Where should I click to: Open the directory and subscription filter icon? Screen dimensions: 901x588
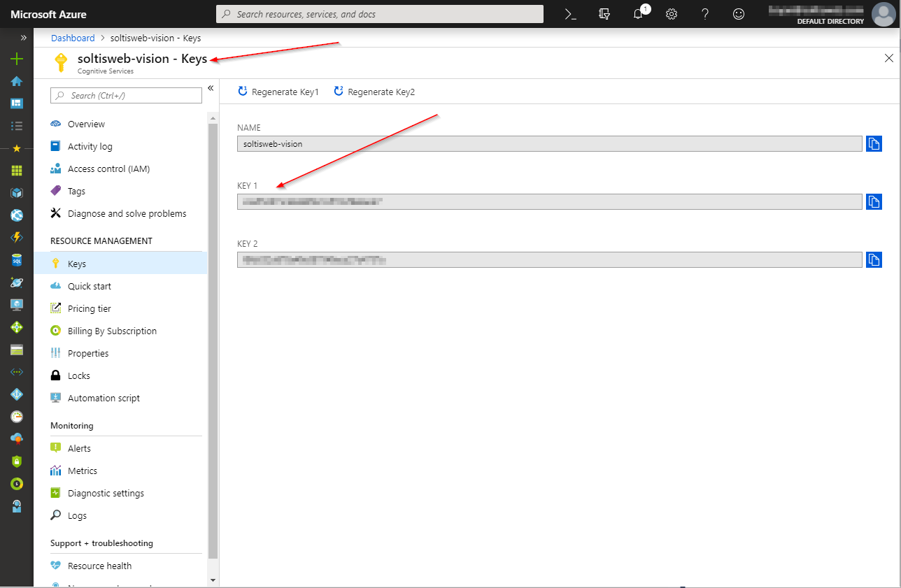tap(604, 14)
